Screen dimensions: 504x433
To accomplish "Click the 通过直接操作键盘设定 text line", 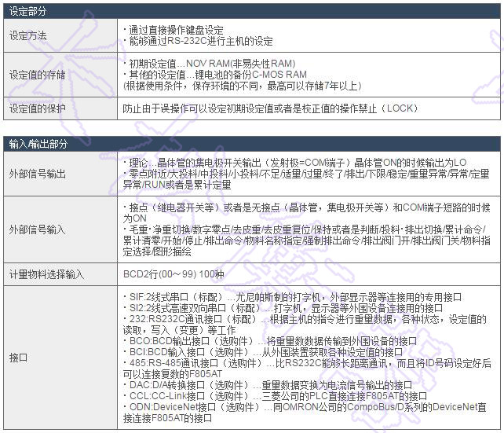I will (168, 31).
